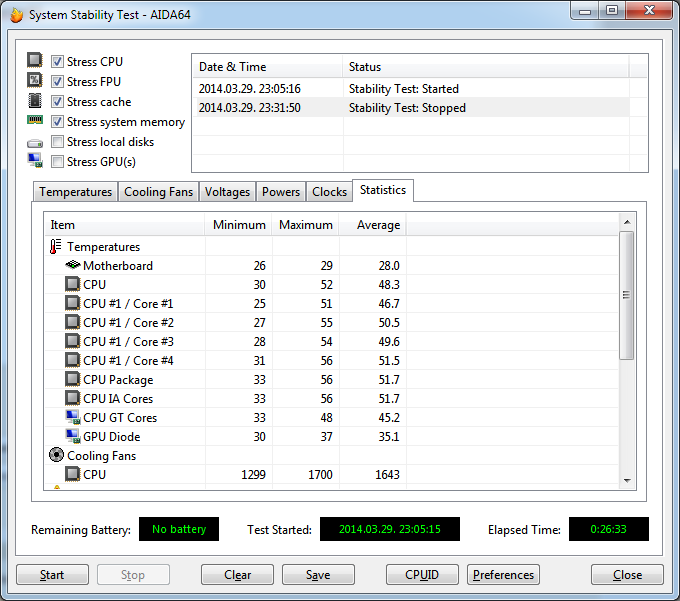Click the Status log column header
This screenshot has height=601, width=680.
coord(486,67)
